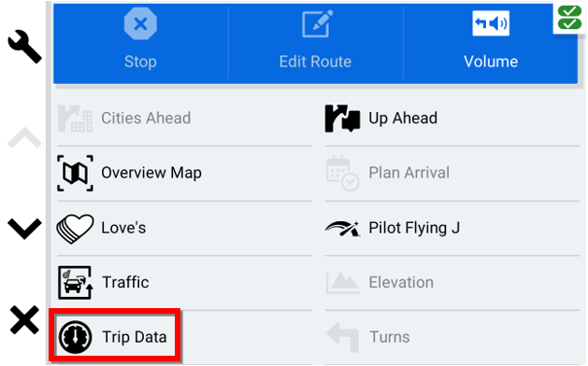Click the Pilot Flying J logo icon
588x366 pixels.
click(342, 229)
